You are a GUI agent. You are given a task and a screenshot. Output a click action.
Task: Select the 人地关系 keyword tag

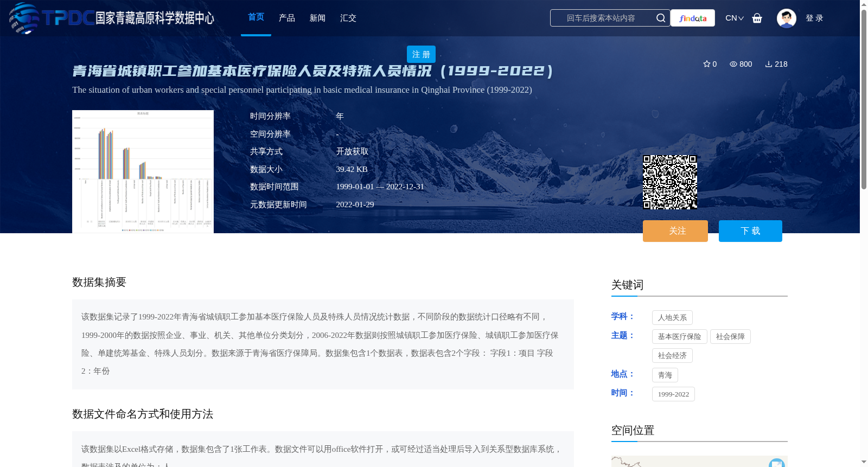coord(672,317)
